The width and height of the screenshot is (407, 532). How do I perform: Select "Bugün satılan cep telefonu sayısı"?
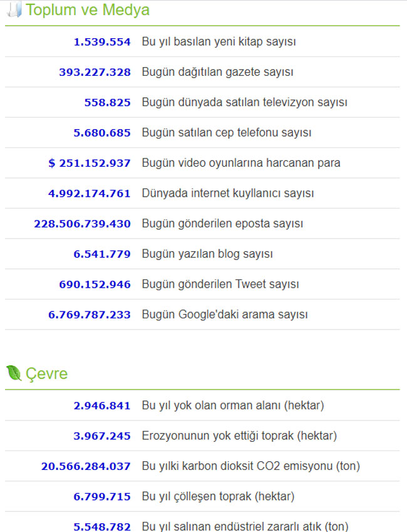click(226, 133)
